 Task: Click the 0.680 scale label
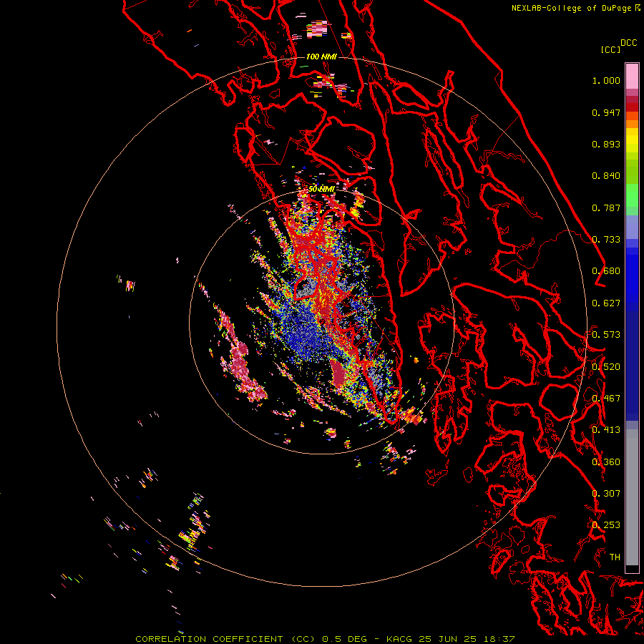point(606,271)
